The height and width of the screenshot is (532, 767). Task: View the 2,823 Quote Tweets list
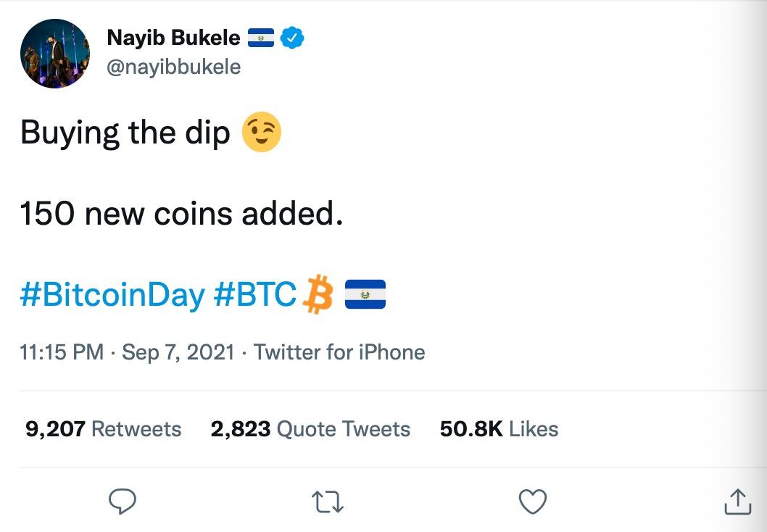pos(310,429)
